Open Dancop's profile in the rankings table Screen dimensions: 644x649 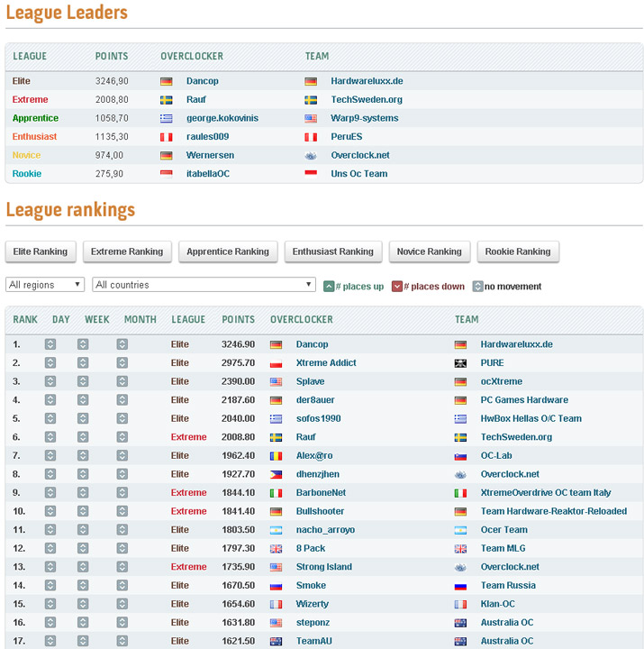tap(312, 344)
